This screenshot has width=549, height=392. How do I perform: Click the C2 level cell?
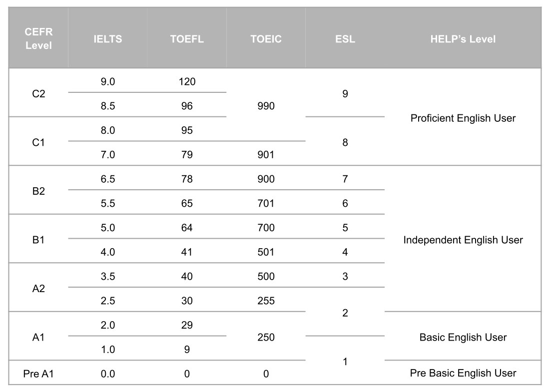(38, 94)
